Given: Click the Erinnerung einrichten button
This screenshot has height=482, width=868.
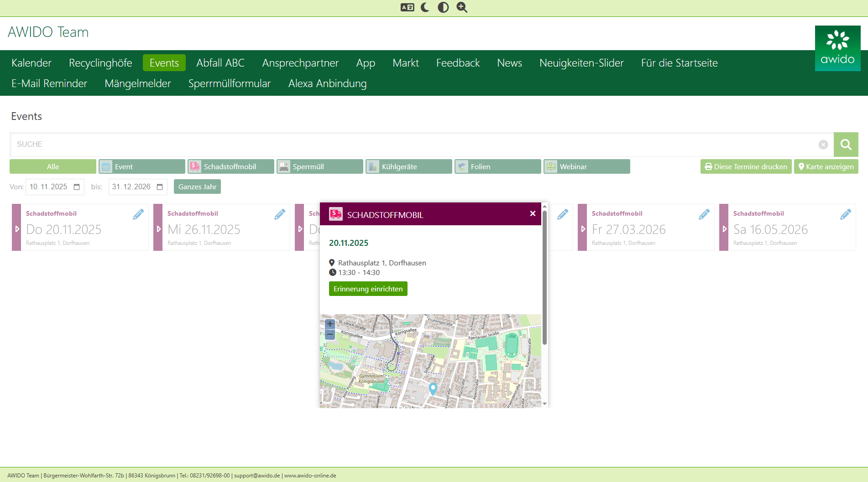Looking at the screenshot, I should (x=368, y=289).
